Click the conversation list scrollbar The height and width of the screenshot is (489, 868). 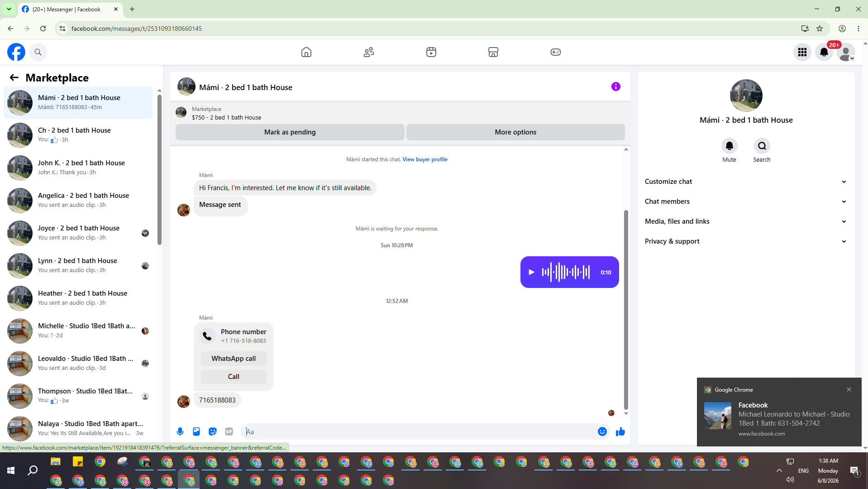tap(159, 170)
